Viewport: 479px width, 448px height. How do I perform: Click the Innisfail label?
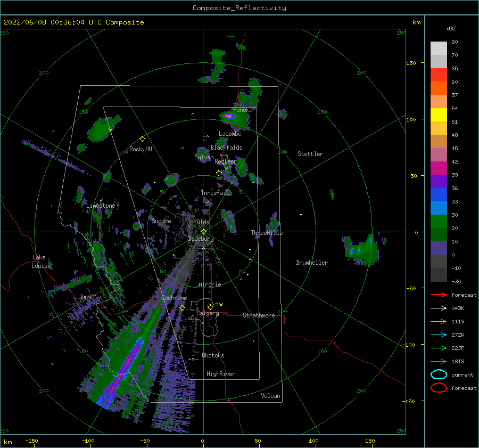click(x=215, y=193)
